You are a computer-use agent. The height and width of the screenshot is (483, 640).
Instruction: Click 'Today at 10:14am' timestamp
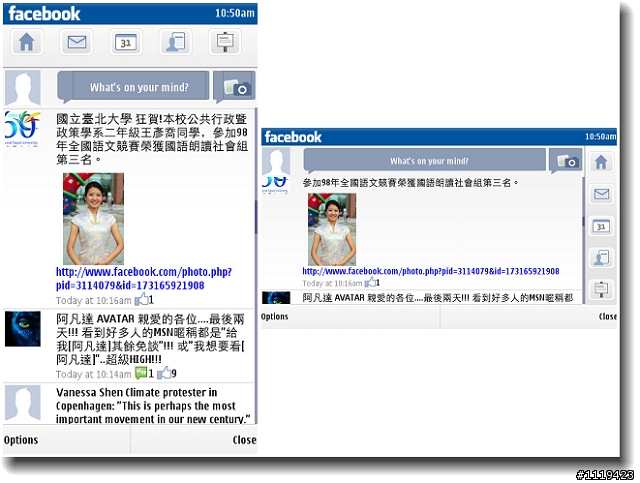[93, 374]
